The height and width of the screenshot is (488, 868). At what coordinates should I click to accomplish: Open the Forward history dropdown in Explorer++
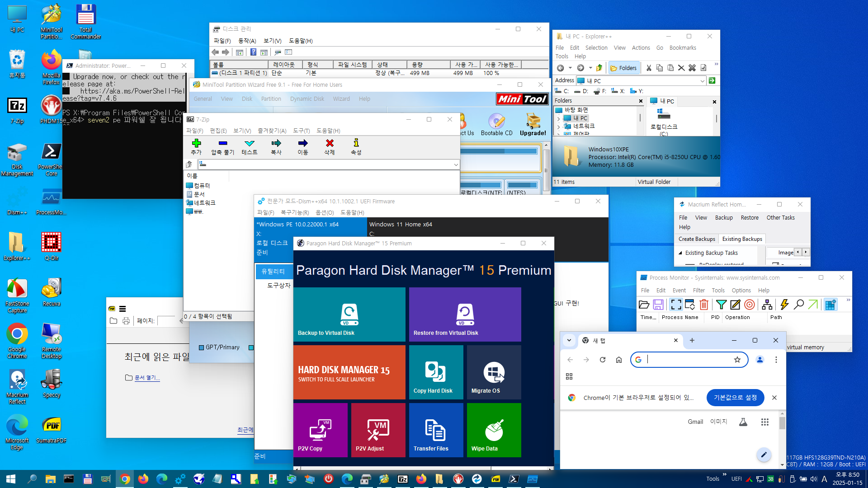(x=590, y=68)
